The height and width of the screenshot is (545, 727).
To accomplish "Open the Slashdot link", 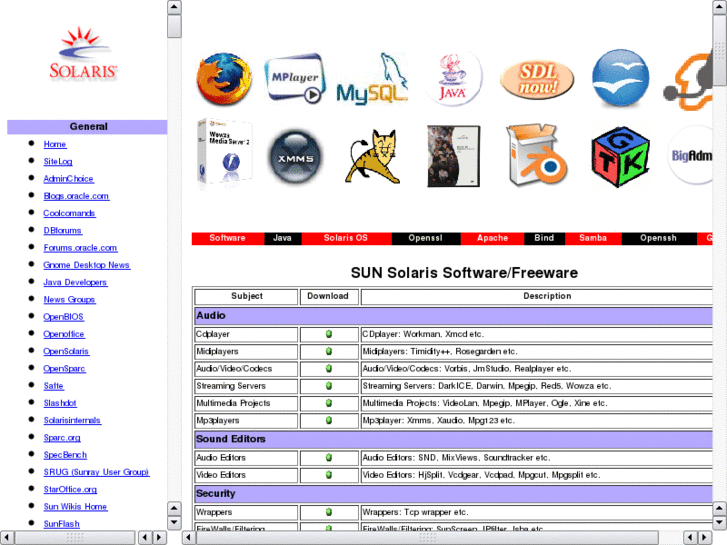I will (60, 403).
